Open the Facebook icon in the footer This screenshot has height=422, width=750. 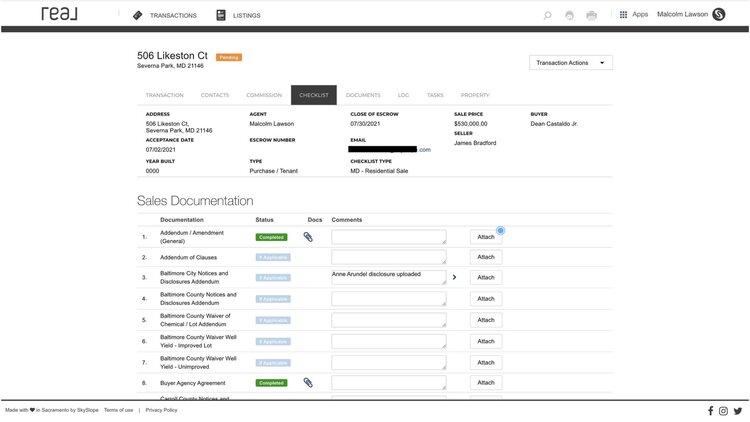711,411
